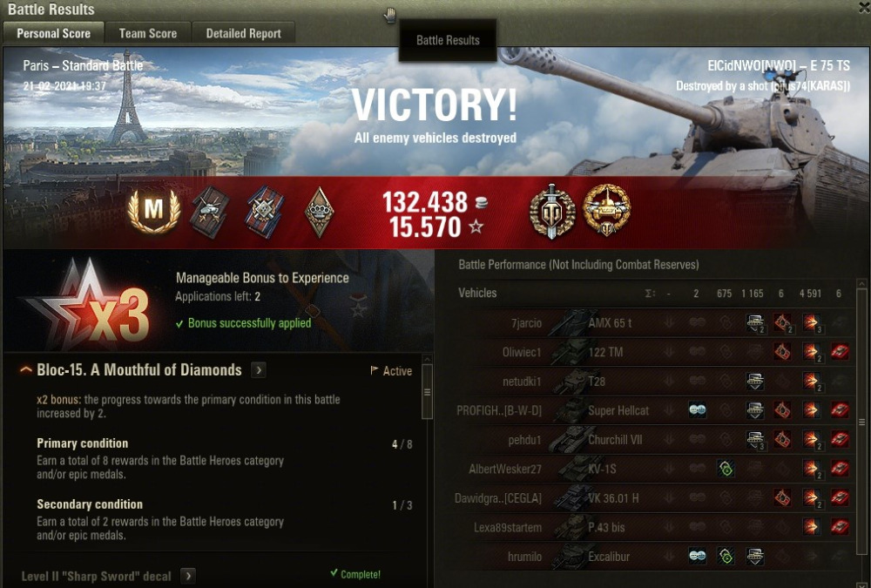Open the Detailed Report tab
Viewport: 871px width, 588px height.
pyautogui.click(x=243, y=33)
